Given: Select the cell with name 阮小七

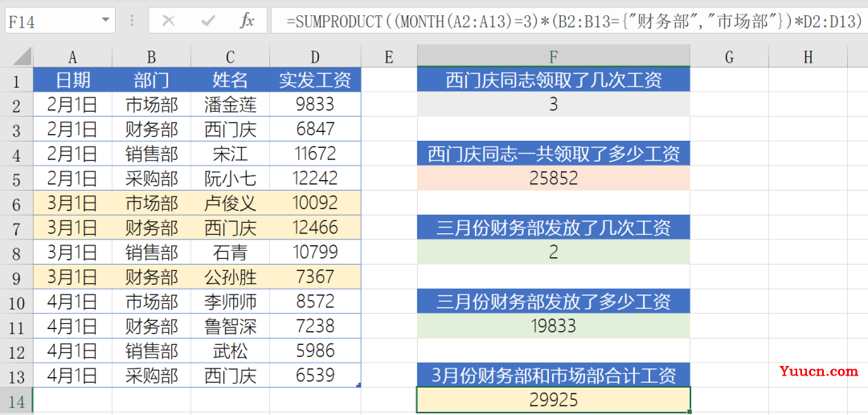Looking at the screenshot, I should [x=231, y=179].
